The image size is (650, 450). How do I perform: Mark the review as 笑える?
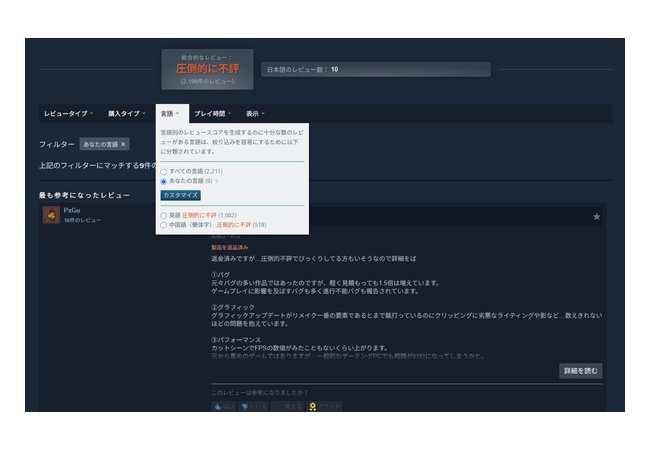pyautogui.click(x=288, y=406)
